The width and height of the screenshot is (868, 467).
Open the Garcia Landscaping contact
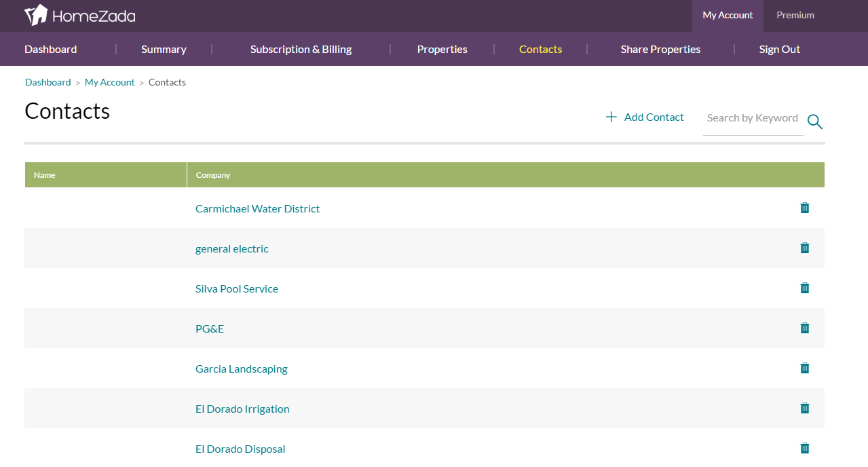tap(242, 369)
